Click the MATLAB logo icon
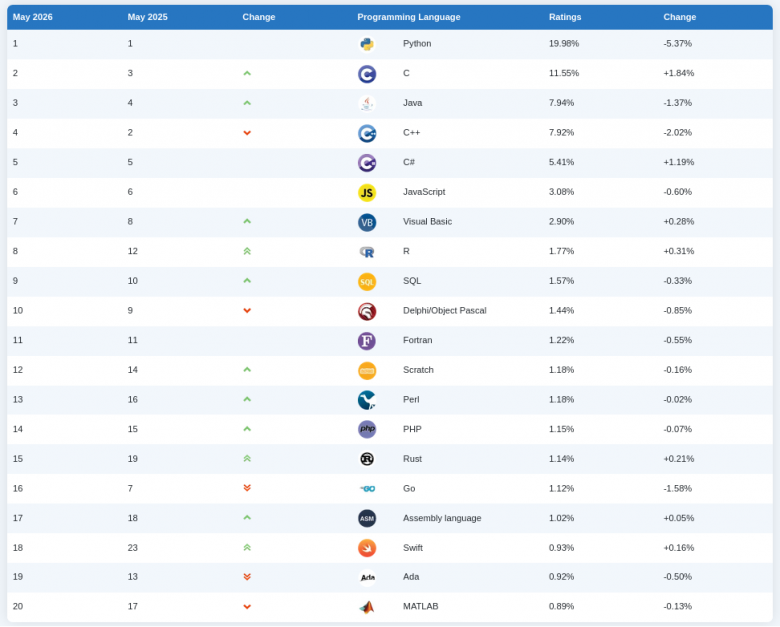 [367, 607]
